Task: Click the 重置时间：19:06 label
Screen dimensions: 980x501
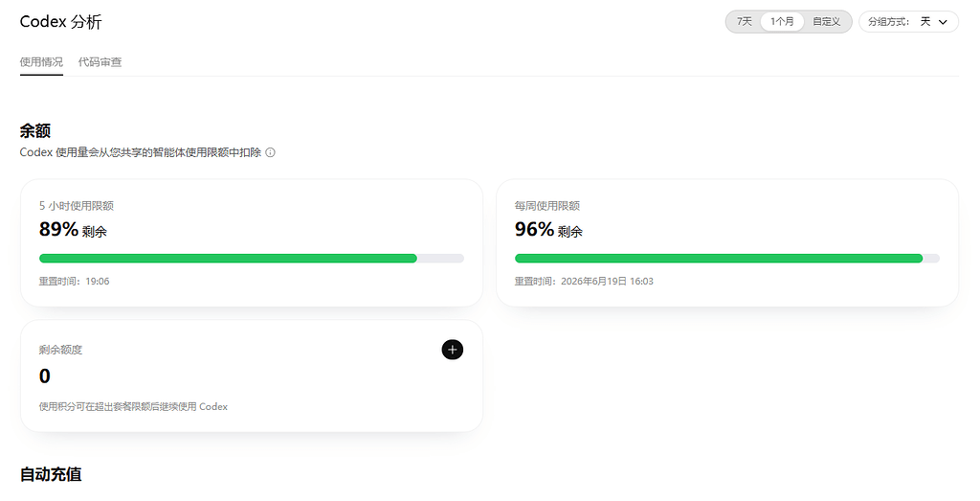Action: (x=75, y=282)
